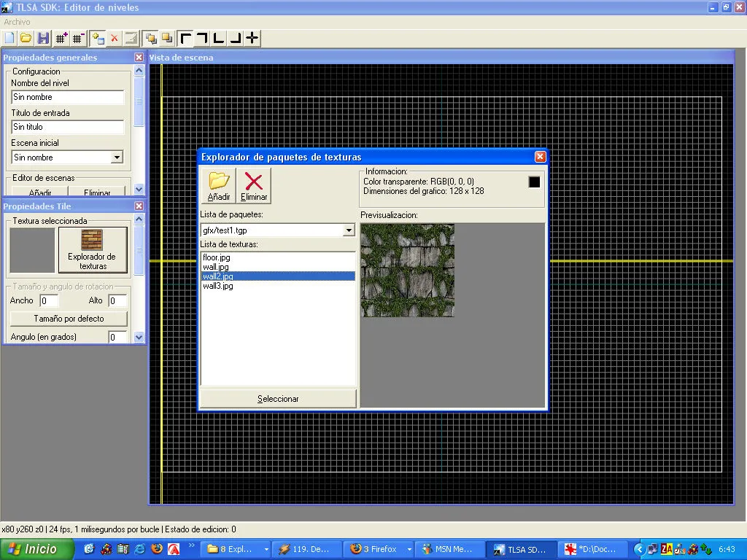
Task: Click the open folder toolbar icon
Action: (x=26, y=38)
